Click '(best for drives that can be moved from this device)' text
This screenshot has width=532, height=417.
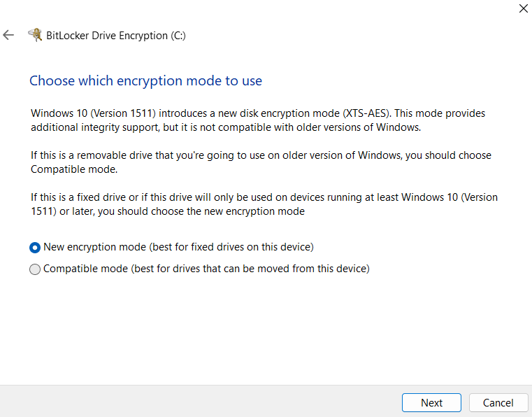click(x=250, y=269)
